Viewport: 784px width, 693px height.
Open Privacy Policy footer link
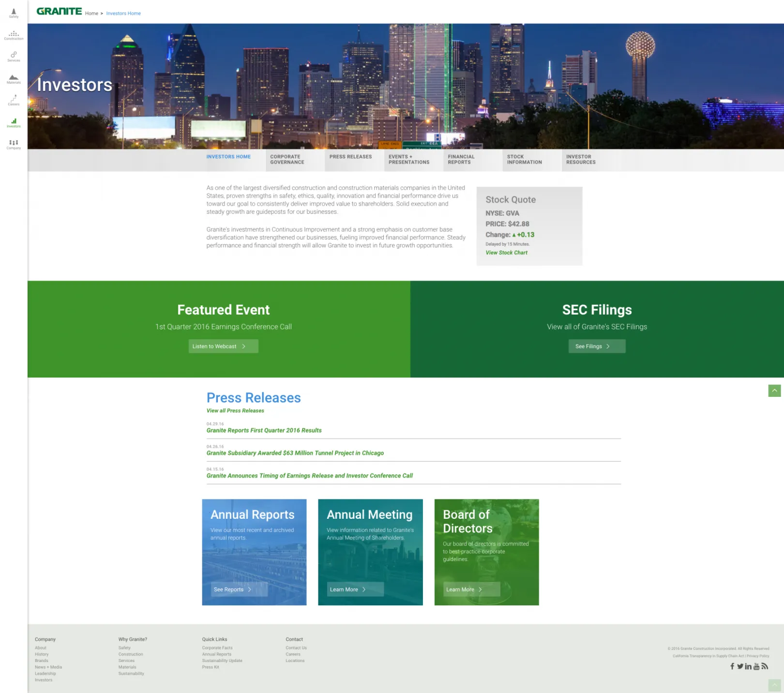758,656
